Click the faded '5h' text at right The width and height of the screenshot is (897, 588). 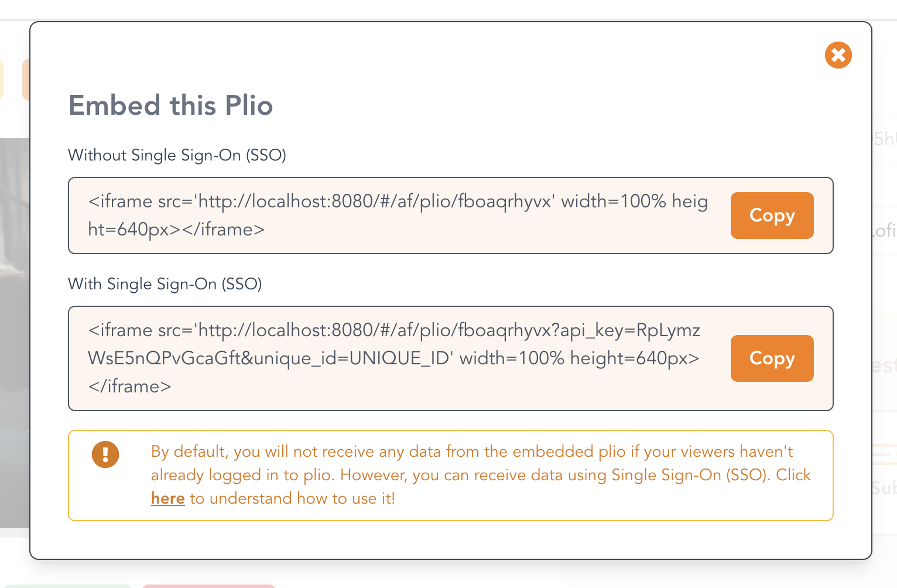[884, 139]
